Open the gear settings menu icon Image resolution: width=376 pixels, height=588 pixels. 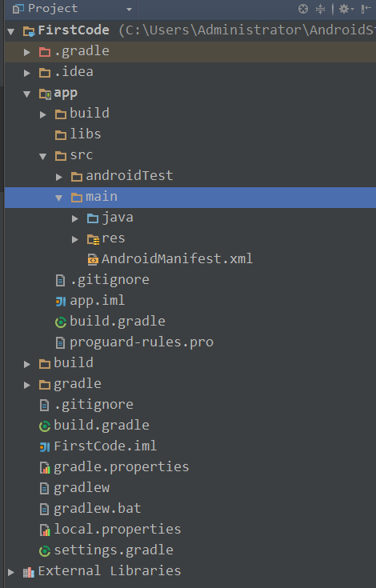(346, 9)
